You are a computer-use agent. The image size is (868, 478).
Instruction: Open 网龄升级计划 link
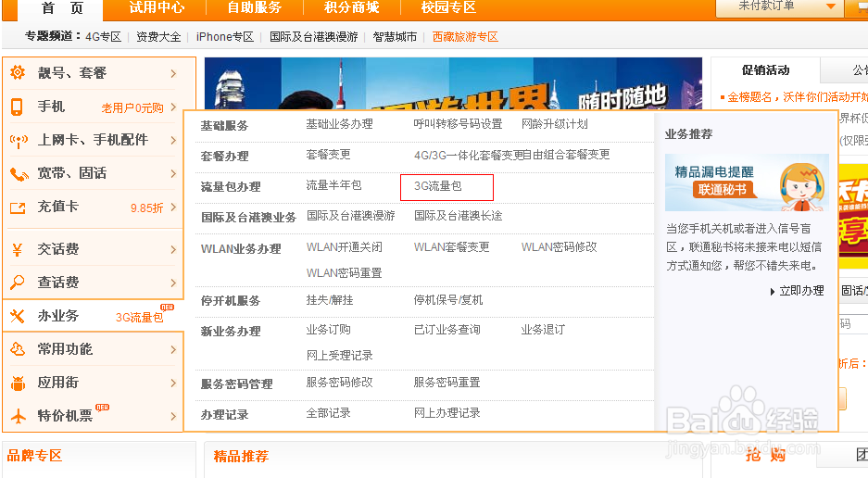tap(554, 124)
